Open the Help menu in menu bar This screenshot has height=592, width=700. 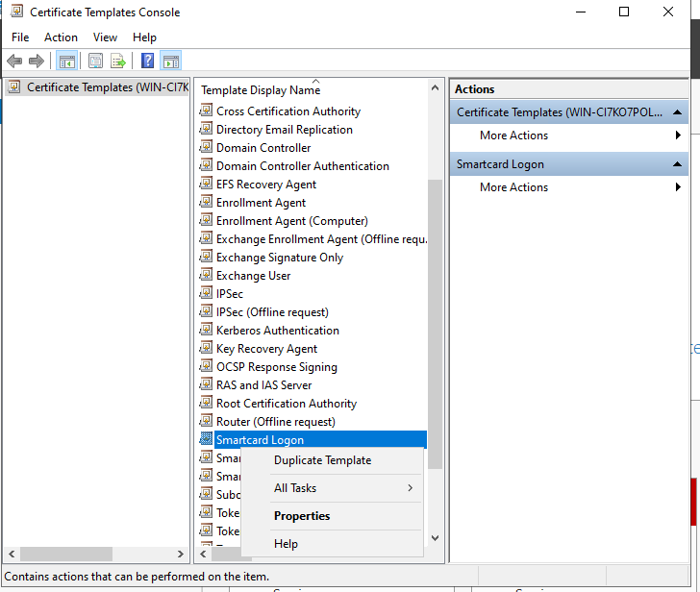point(144,37)
